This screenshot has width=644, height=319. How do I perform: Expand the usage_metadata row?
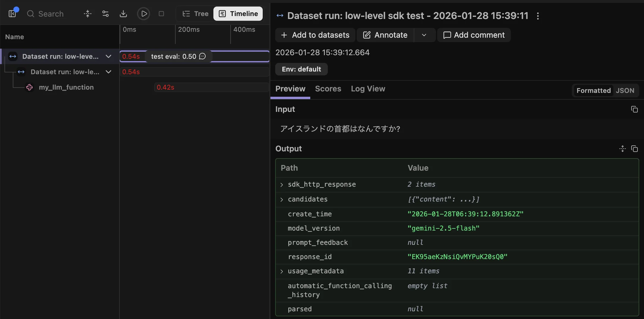pos(282,271)
